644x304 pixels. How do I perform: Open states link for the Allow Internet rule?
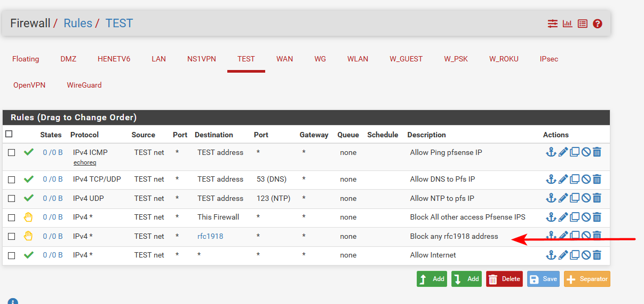click(x=53, y=255)
